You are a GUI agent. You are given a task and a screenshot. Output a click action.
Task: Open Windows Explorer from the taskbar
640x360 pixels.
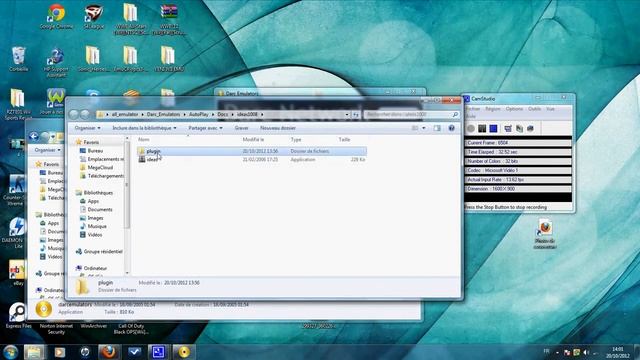(34, 352)
